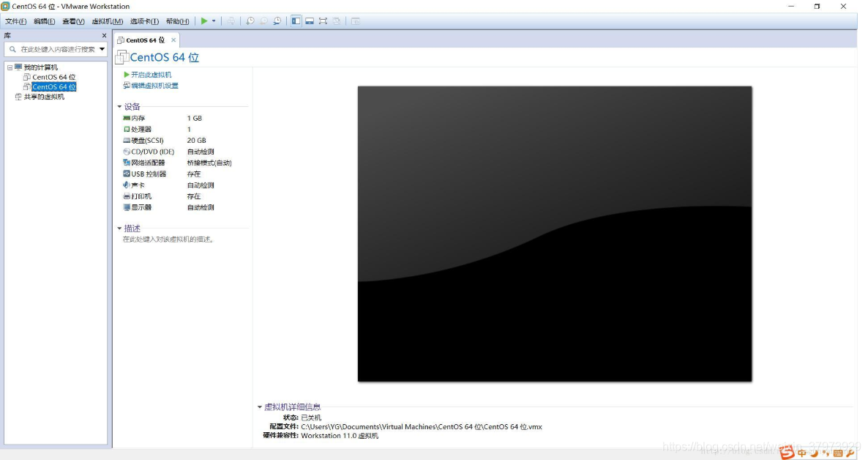Collapse the 虚拟机详细信息 section

point(259,407)
